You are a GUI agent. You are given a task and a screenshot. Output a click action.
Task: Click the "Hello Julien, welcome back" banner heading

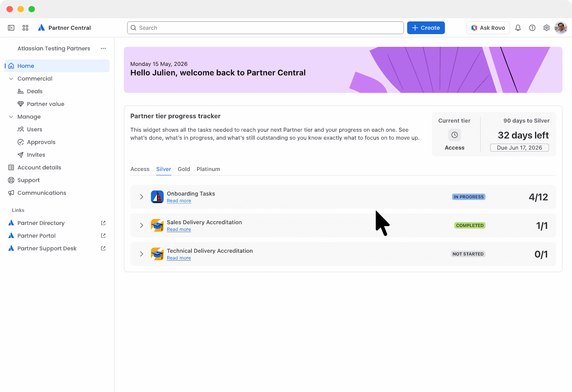(218, 73)
